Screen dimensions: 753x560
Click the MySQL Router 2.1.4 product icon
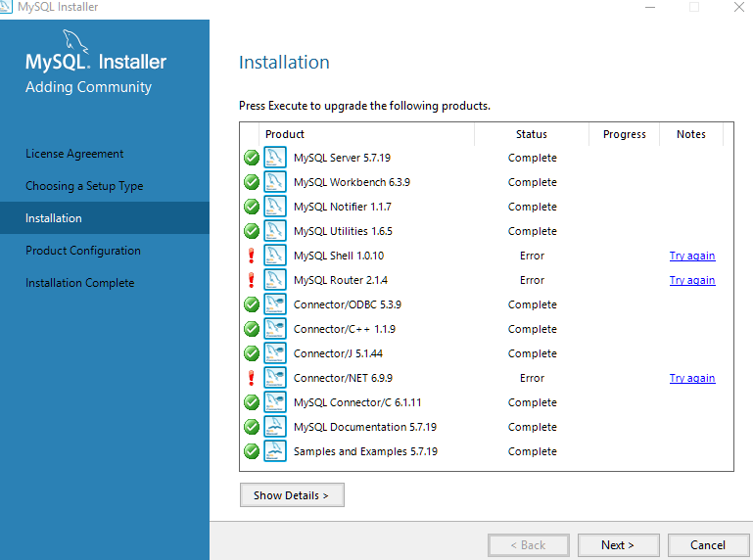point(275,280)
